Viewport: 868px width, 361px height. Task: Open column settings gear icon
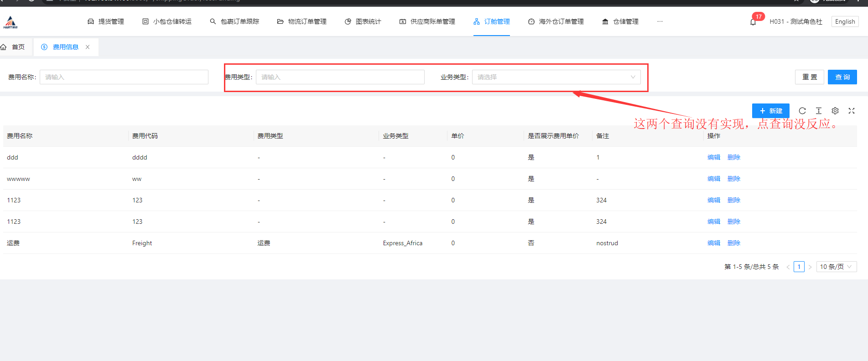click(835, 111)
